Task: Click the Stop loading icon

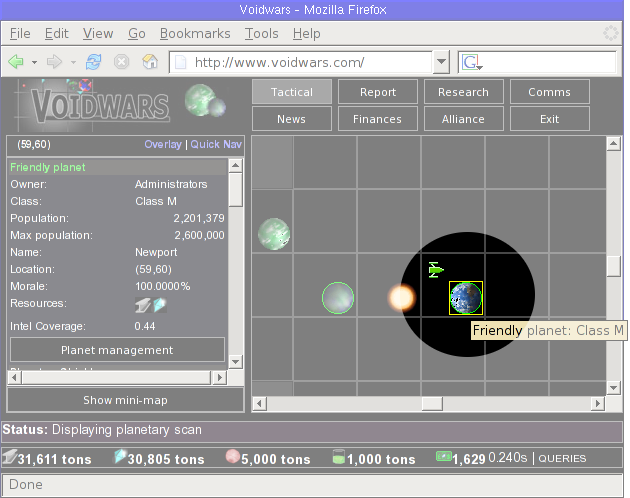Action: click(x=121, y=62)
